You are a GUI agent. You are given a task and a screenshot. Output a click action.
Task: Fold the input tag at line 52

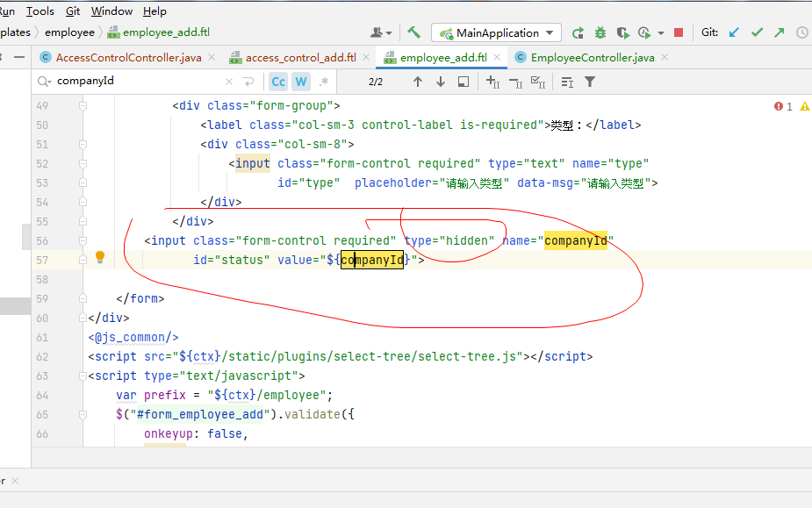83,164
